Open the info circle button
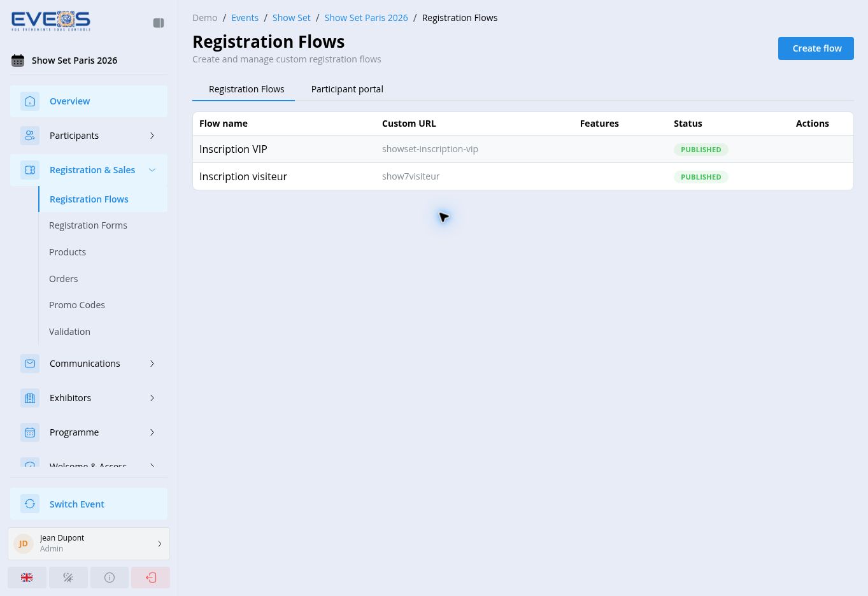 click(x=110, y=578)
